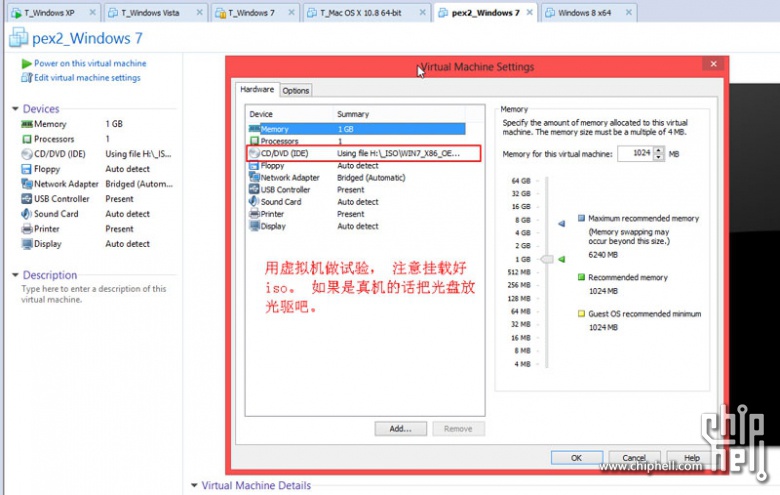The width and height of the screenshot is (780, 495).
Task: Click the pex2_Windows 7 title VM icon
Action: tap(18, 38)
